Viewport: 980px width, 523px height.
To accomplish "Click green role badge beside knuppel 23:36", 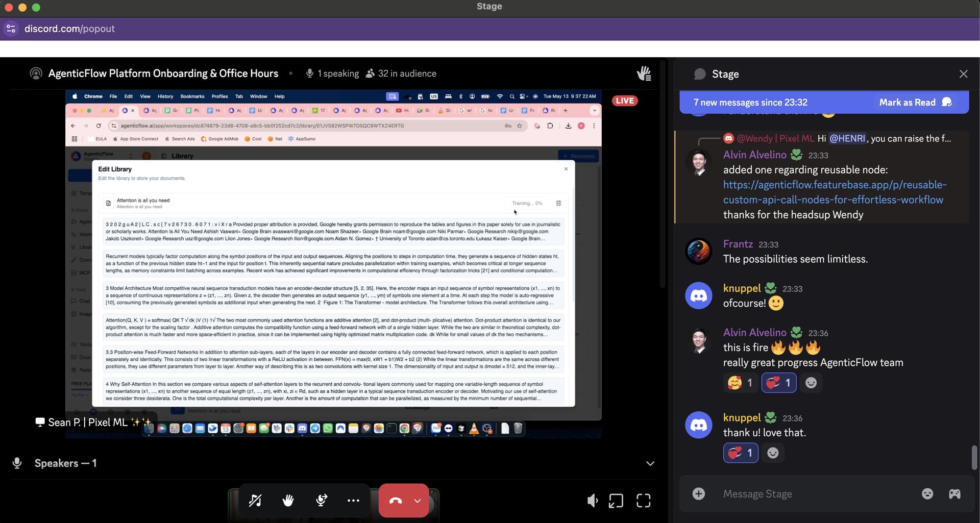I will pyautogui.click(x=771, y=418).
